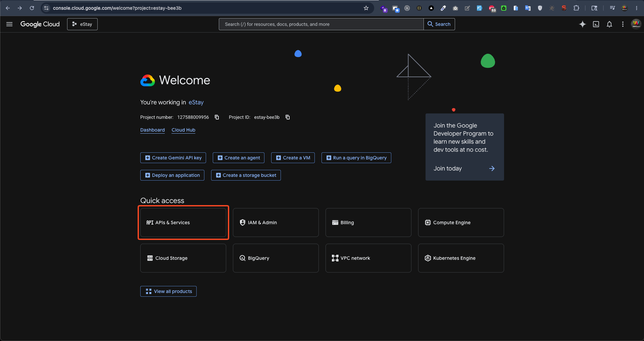Click Create an agent
644x341 pixels.
click(x=239, y=158)
